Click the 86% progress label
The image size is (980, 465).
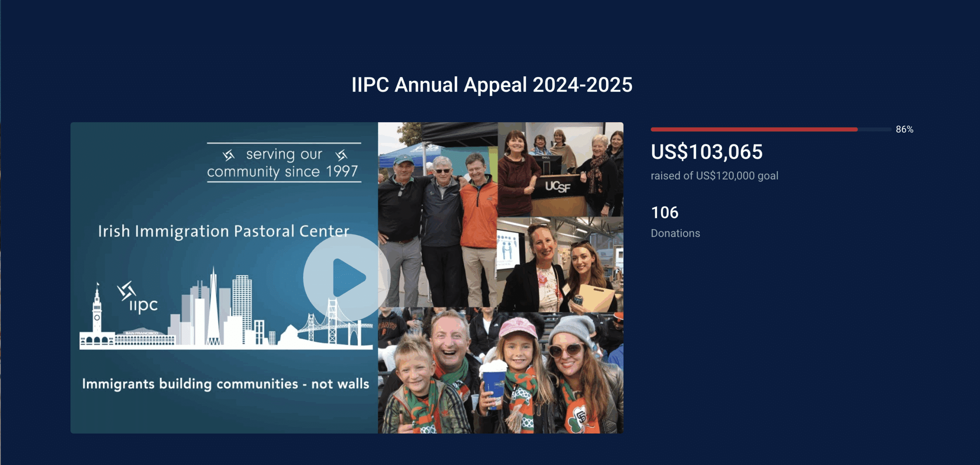[904, 129]
